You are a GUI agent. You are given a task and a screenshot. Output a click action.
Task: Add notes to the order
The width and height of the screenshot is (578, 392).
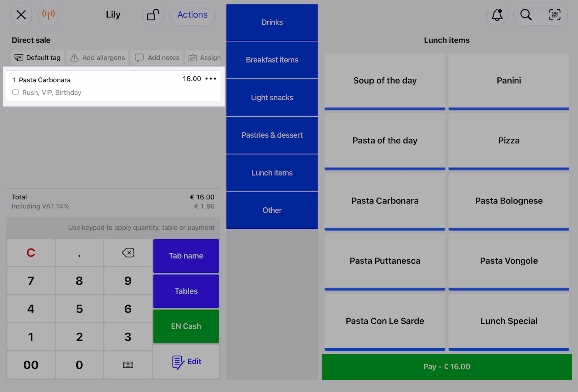[157, 58]
